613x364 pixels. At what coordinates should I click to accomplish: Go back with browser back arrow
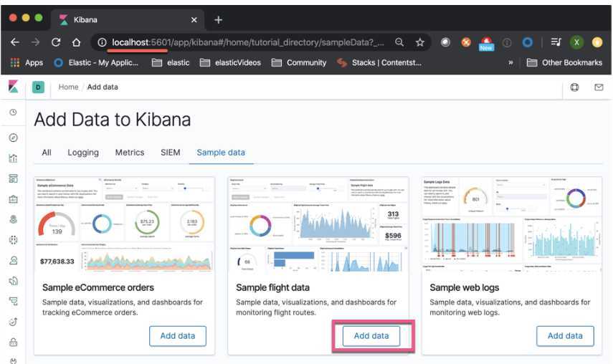[x=15, y=42]
